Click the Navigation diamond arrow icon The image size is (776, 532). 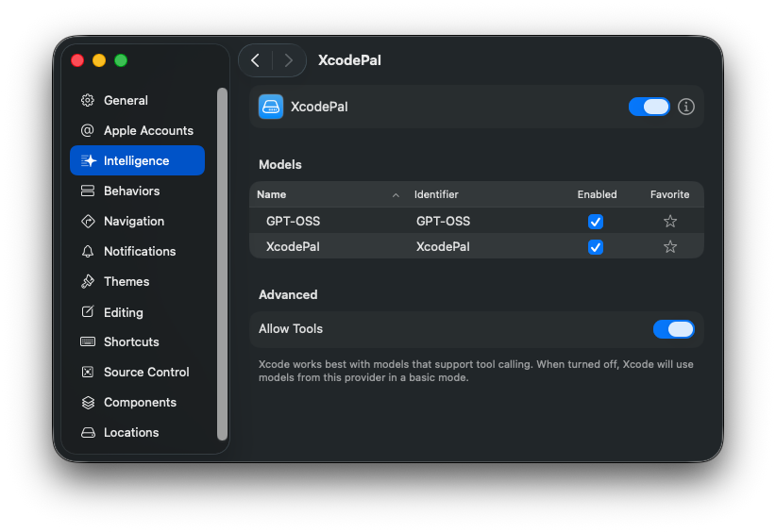88,221
